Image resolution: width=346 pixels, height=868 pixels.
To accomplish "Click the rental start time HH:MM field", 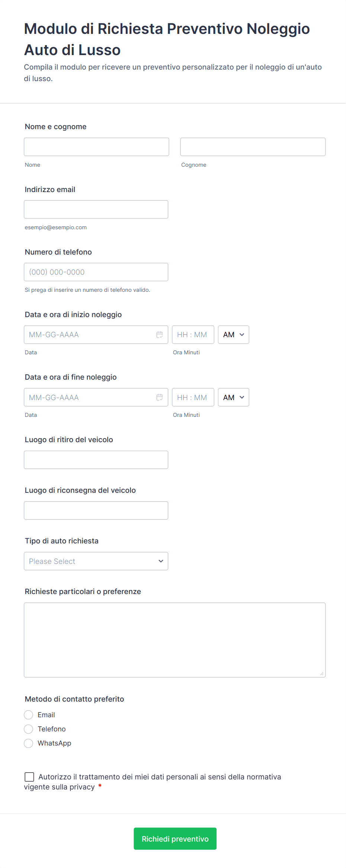I will 193,335.
